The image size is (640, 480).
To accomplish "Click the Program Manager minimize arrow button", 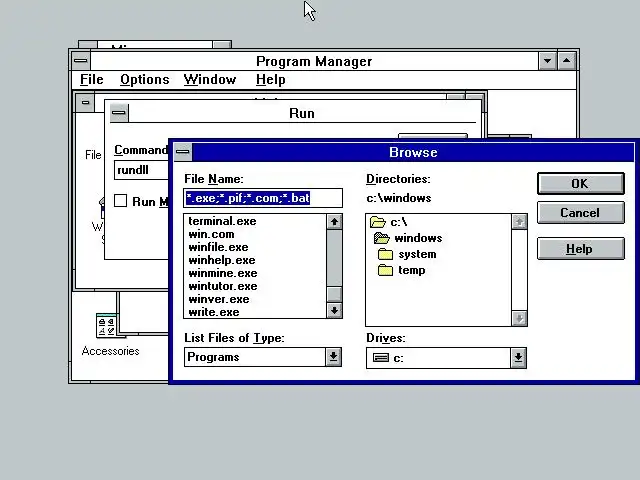I will coord(547,61).
